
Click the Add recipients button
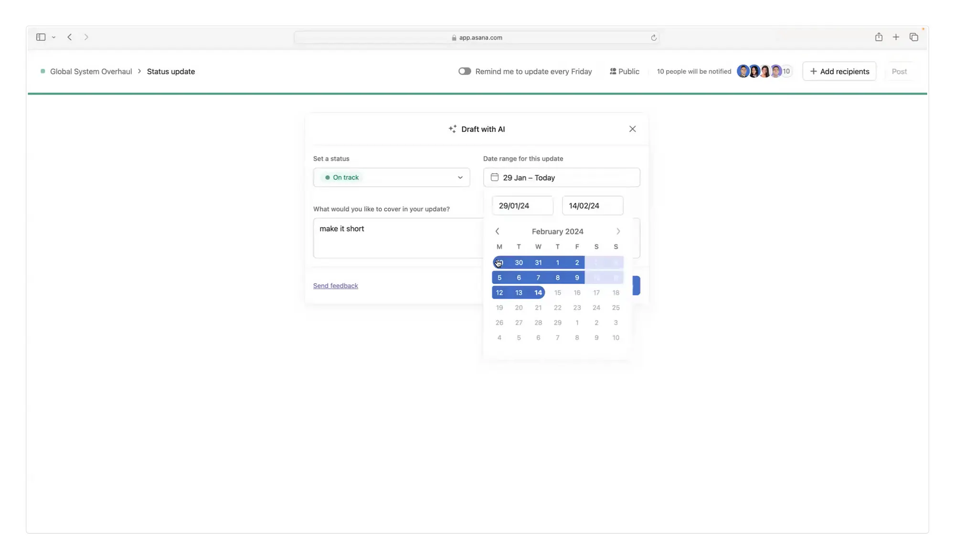pos(839,71)
